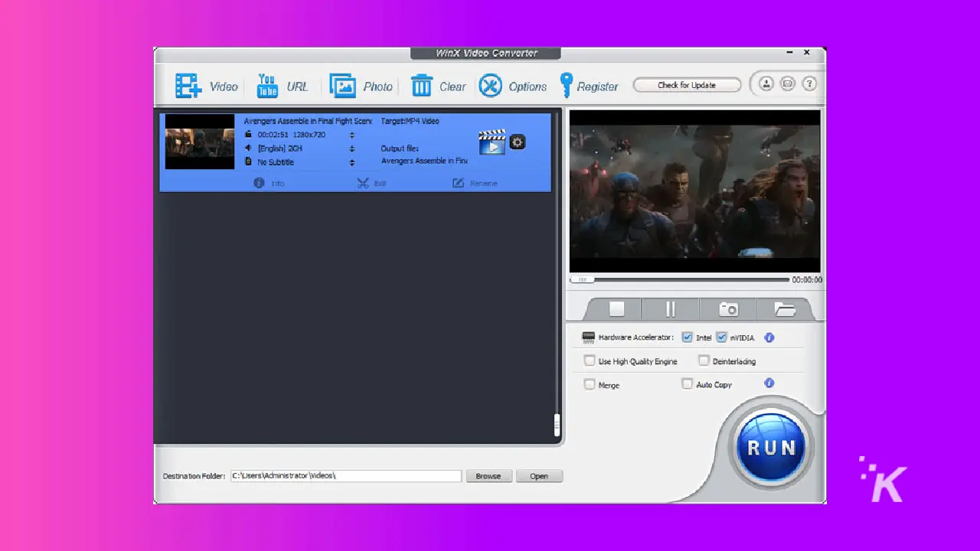980x551 pixels.
Task: Click the output file name Avengers Assemble
Action: pyautogui.click(x=424, y=161)
